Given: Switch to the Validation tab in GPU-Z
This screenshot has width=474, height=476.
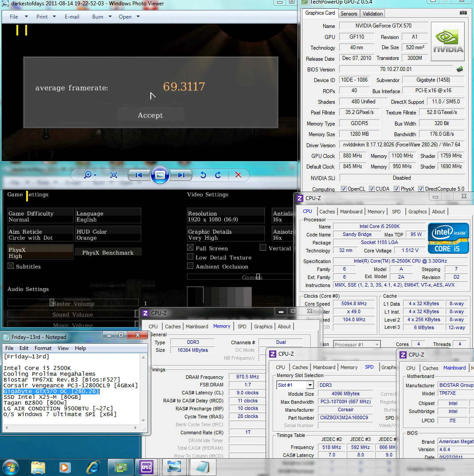Looking at the screenshot, I should tap(372, 14).
